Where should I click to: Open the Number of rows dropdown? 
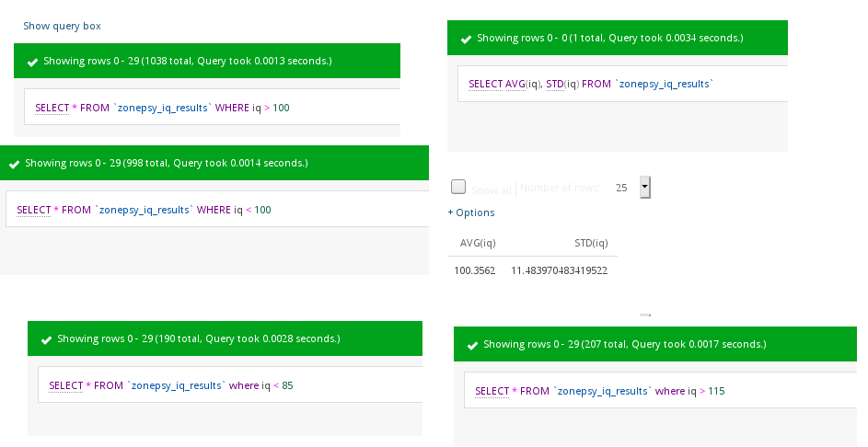click(644, 188)
